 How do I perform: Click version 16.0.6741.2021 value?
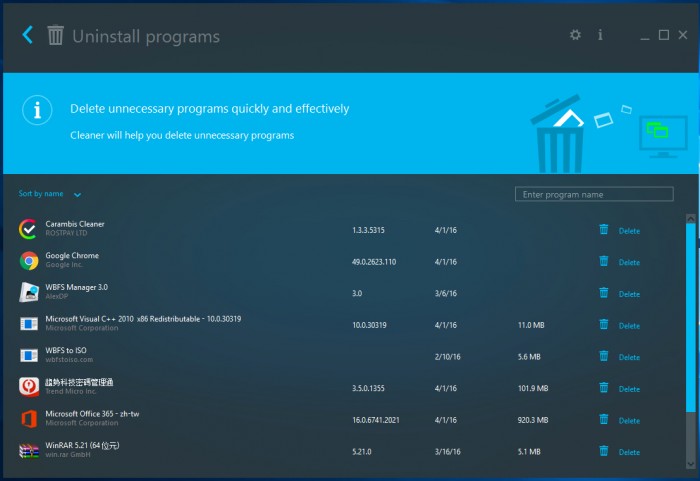click(375, 420)
